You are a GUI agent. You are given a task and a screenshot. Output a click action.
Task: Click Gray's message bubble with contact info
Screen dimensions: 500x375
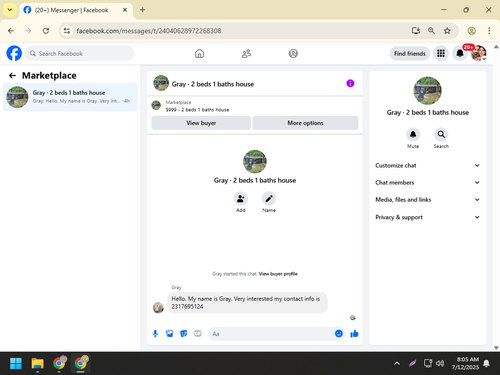247,303
